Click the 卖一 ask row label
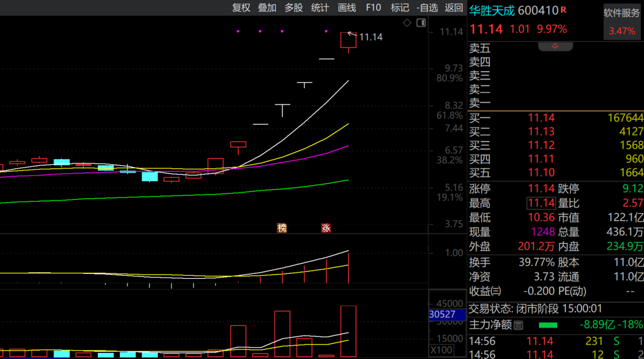 pos(480,103)
